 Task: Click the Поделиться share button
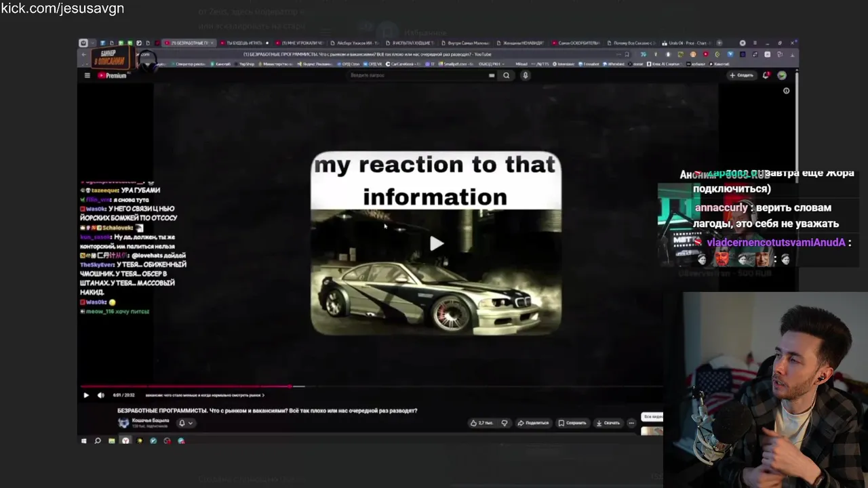tap(533, 423)
